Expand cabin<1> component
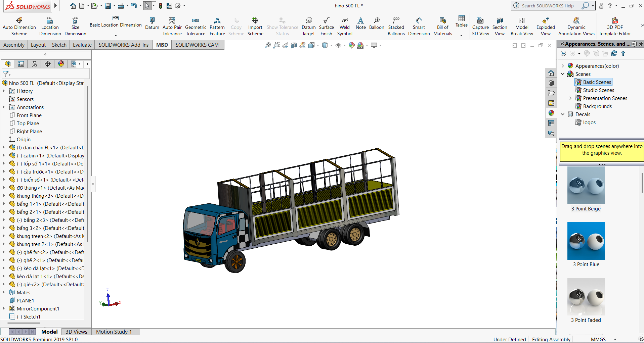Viewport: 644px width, 343px height. pyautogui.click(x=4, y=156)
